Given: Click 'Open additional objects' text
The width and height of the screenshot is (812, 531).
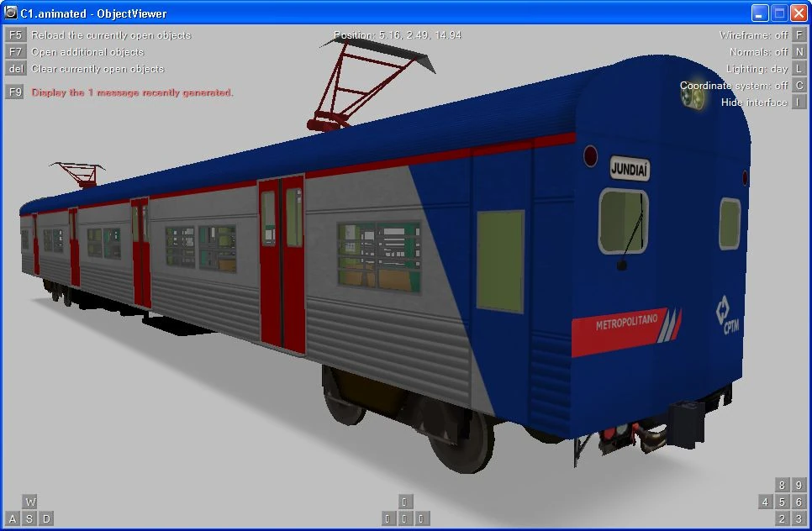Looking at the screenshot, I should [87, 52].
